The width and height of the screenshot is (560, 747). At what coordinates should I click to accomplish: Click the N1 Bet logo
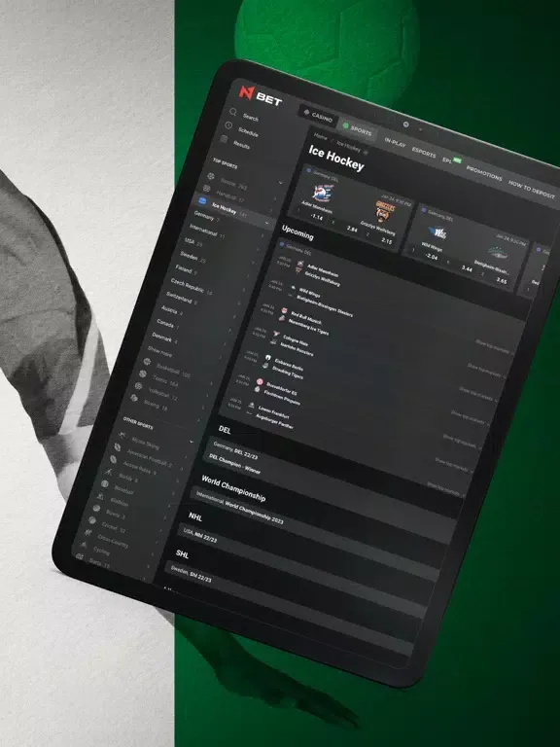click(260, 94)
